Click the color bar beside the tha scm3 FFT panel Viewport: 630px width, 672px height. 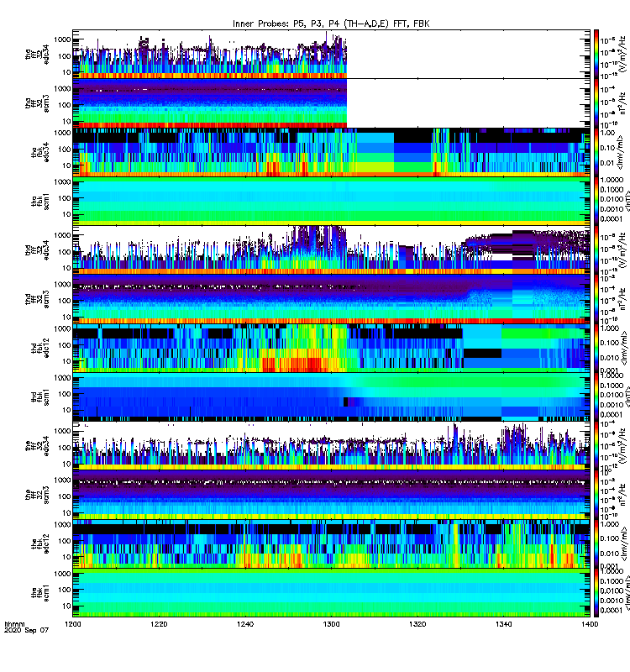click(596, 103)
